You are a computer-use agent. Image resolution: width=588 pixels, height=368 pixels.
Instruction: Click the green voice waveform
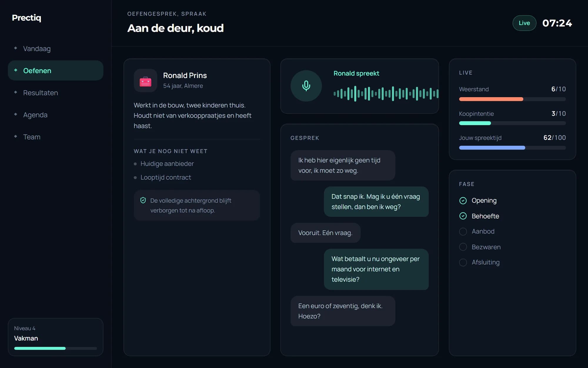click(x=386, y=94)
